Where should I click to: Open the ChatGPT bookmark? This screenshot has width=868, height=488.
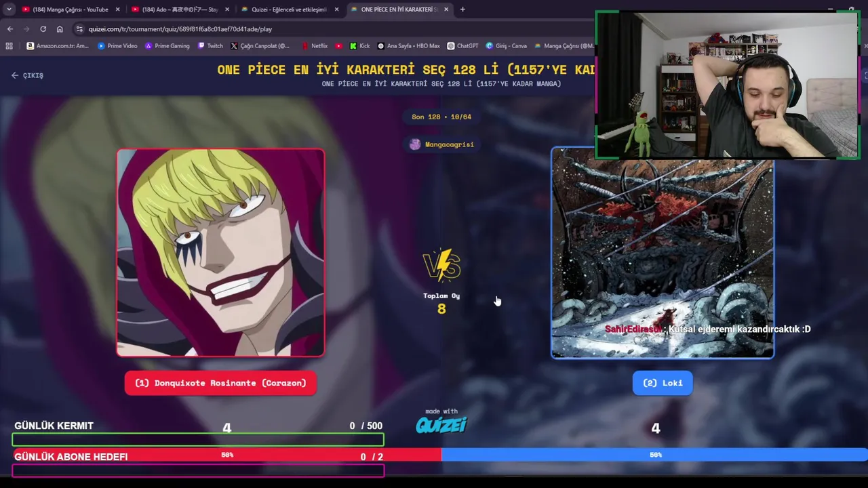pos(462,46)
